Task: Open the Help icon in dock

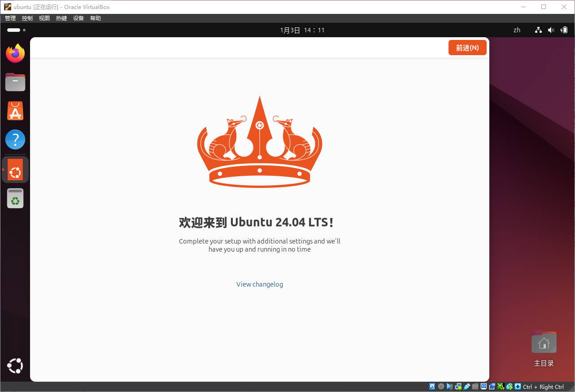Action: (15, 140)
